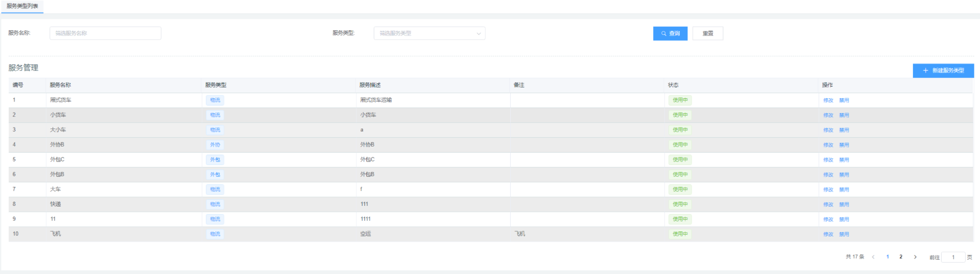The image size is (980, 274).
Task: Click the 重置 reset button
Action: (x=707, y=33)
